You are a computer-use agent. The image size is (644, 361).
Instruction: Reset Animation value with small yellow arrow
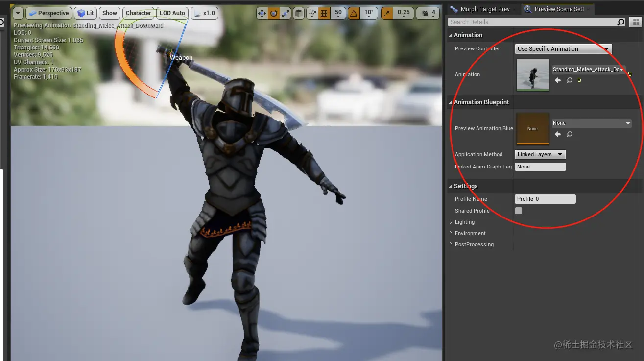[579, 80]
